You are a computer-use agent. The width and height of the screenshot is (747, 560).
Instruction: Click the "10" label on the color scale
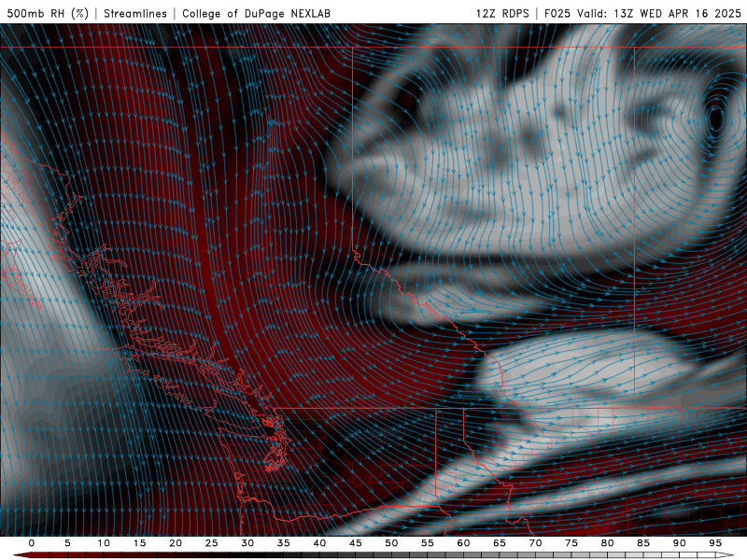click(x=104, y=543)
